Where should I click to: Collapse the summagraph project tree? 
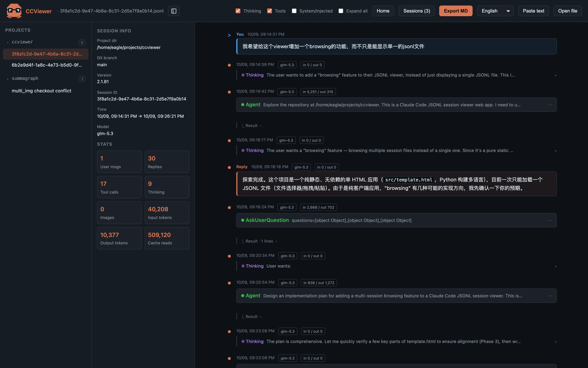click(8, 79)
